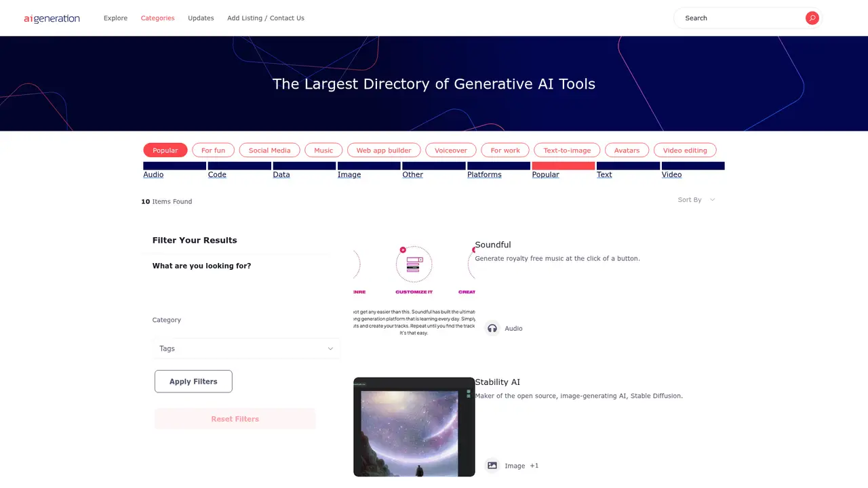Select the Video editing tag pill

[x=685, y=150]
